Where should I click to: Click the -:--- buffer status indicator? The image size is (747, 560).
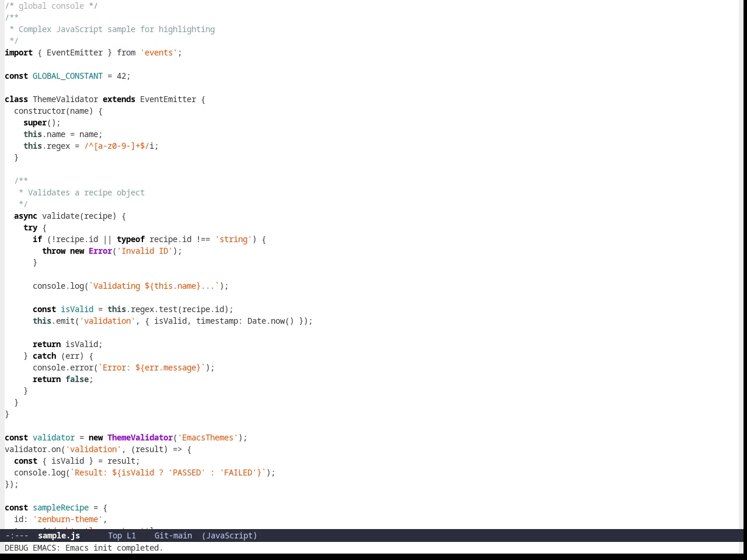17,535
